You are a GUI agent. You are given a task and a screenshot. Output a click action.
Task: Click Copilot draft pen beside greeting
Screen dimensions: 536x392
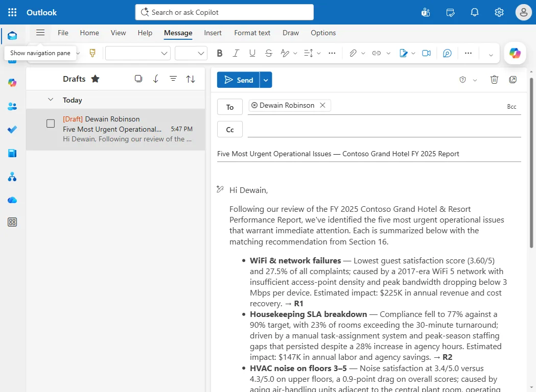click(x=220, y=189)
